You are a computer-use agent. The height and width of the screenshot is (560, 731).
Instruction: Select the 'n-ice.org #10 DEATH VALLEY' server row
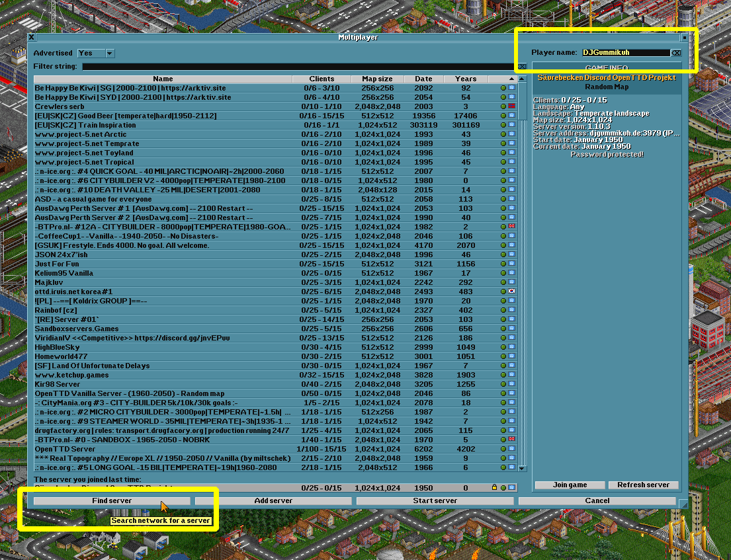click(x=275, y=190)
